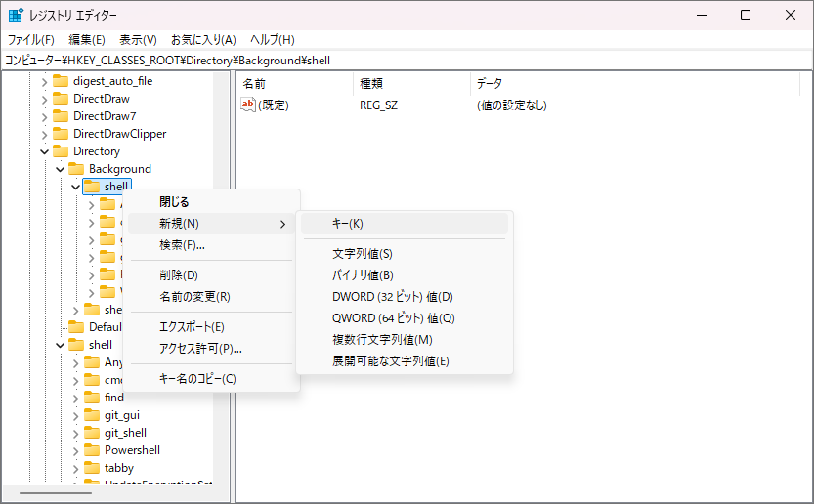Screen dimensions: 814x504
Task: Expand the DirectDrawClipper tree node
Action: coord(45,135)
